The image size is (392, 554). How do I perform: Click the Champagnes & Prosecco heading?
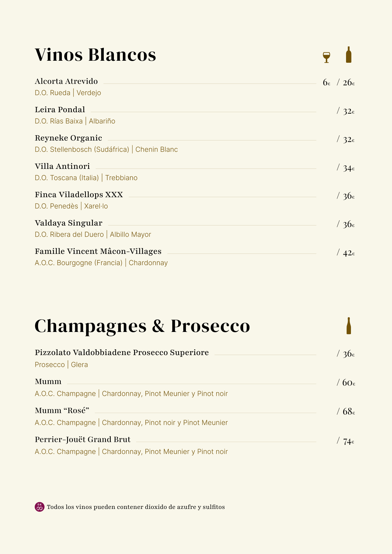(142, 326)
